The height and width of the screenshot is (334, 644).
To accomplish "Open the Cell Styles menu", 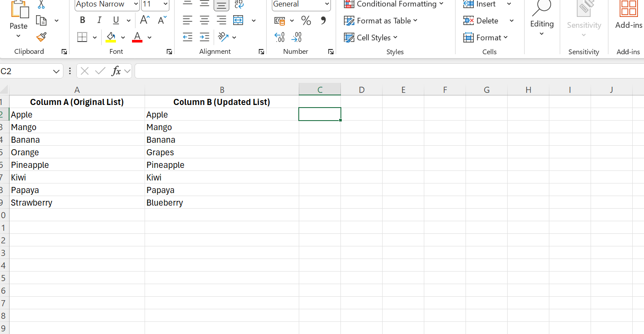I will pyautogui.click(x=371, y=38).
